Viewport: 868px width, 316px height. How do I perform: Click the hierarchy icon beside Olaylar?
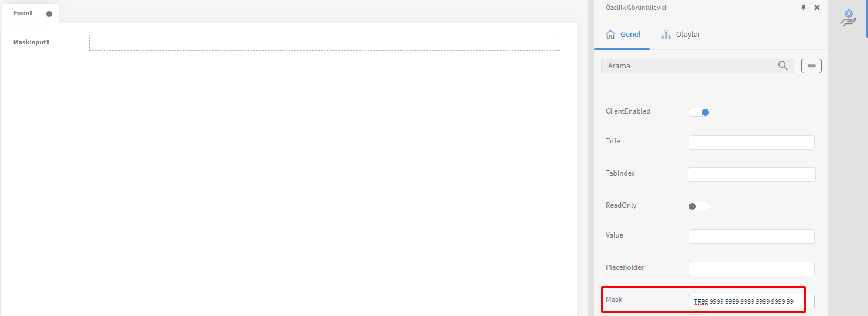[665, 35]
